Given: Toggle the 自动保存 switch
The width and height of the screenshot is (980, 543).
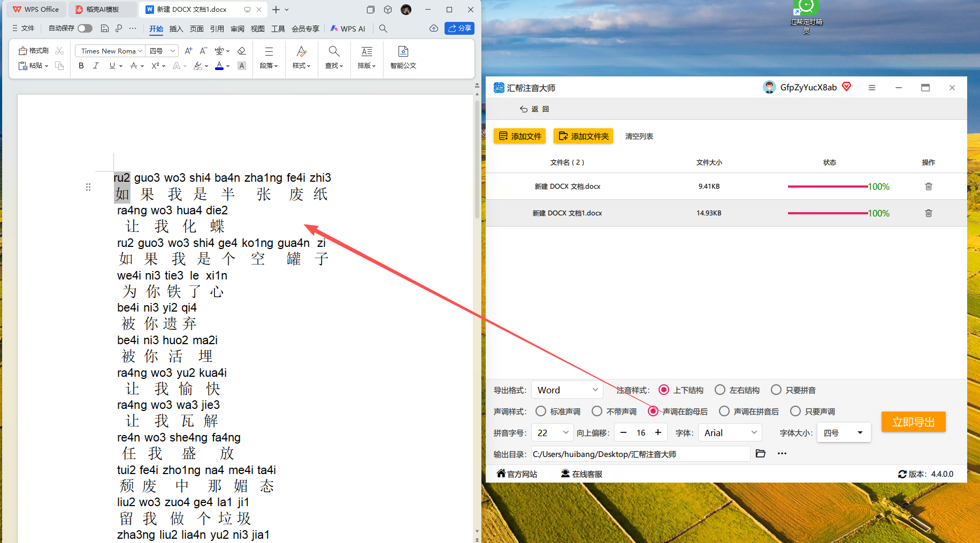Looking at the screenshot, I should tap(85, 28).
